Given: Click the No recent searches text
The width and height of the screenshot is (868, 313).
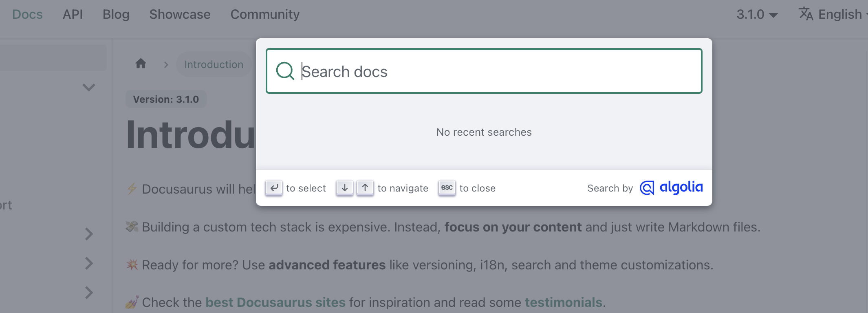Looking at the screenshot, I should 484,132.
